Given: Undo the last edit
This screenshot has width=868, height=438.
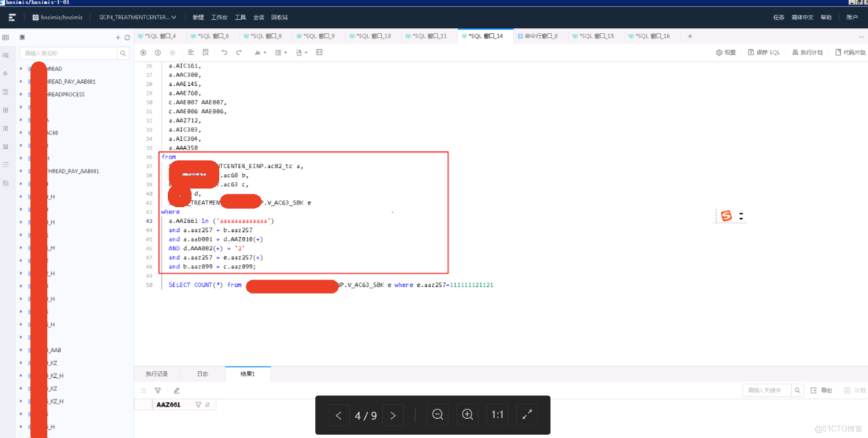Looking at the screenshot, I should point(224,53).
